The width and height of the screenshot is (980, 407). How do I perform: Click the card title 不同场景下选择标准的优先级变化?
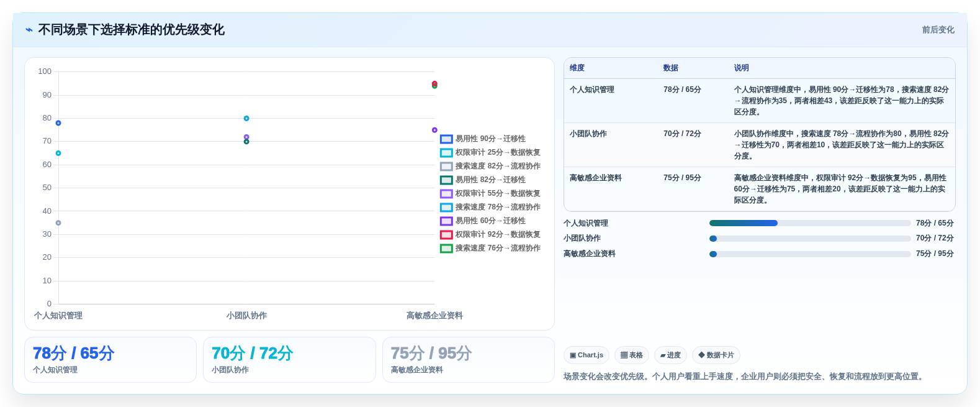coord(131,30)
